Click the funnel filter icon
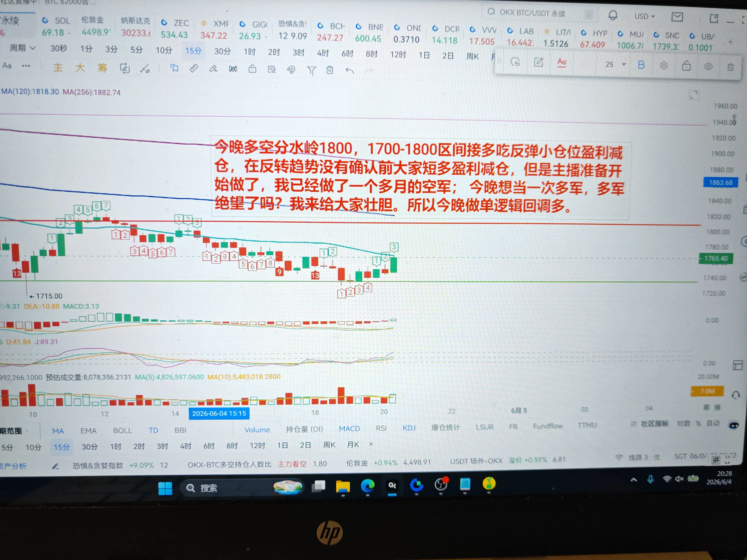Image resolution: width=747 pixels, height=560 pixels. tap(311, 71)
